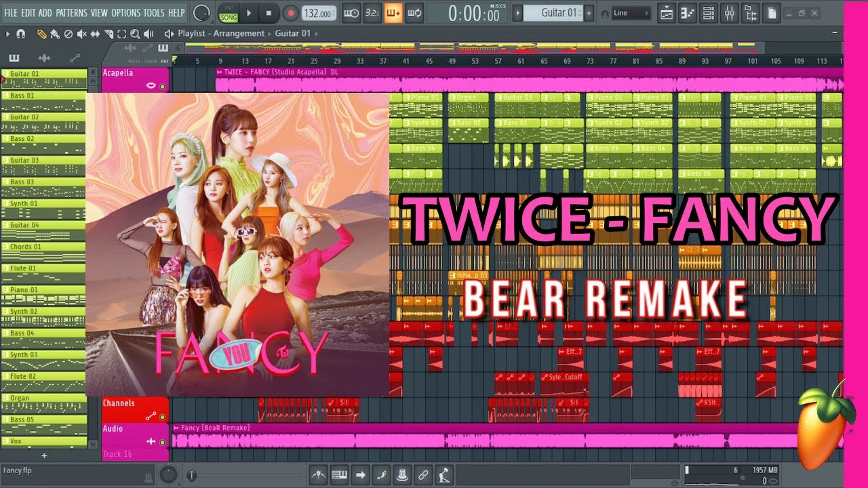Expand the arrow after Guitar 01 in breadcrumb
Screen dimensions: 868x488
pyautogui.click(x=316, y=33)
